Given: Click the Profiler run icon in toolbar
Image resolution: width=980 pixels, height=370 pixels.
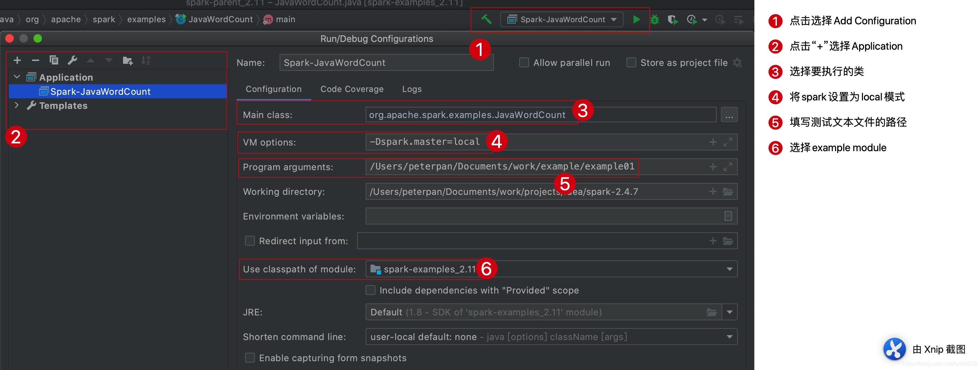Looking at the screenshot, I should 692,19.
